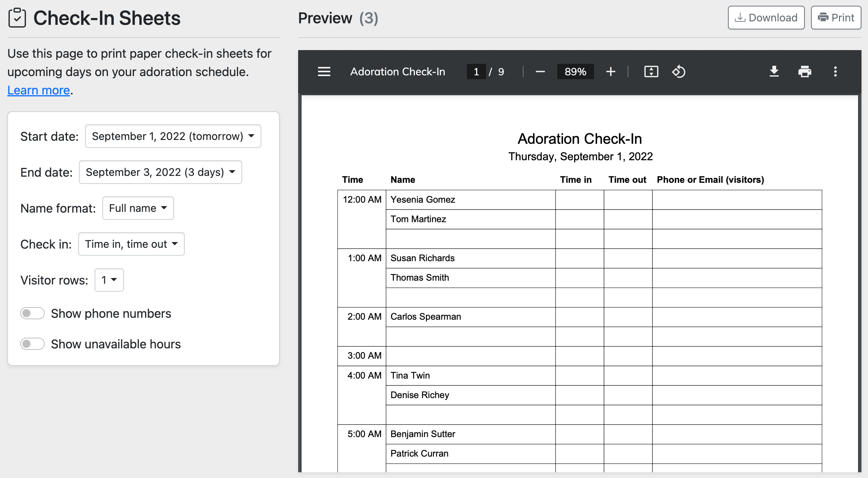Click the PDF toolbar download icon
This screenshot has height=478, width=868.
tap(774, 72)
